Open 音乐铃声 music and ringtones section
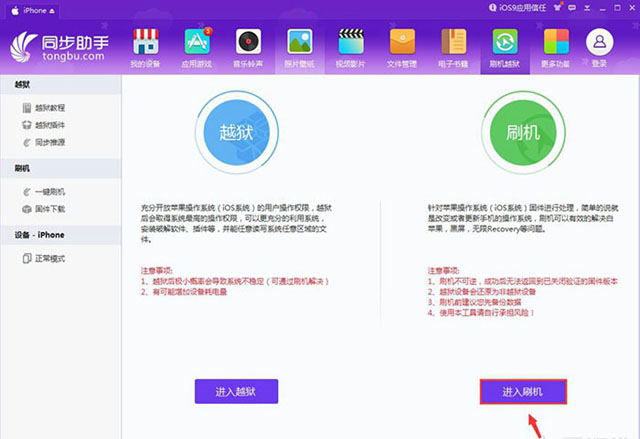 pyautogui.click(x=248, y=48)
